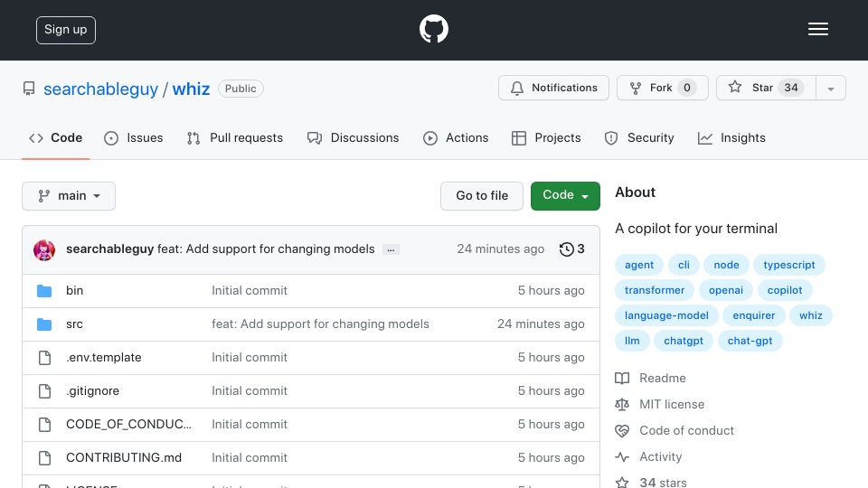Open the Star lists dropdown arrow
The image size is (868, 488).
[x=830, y=89]
